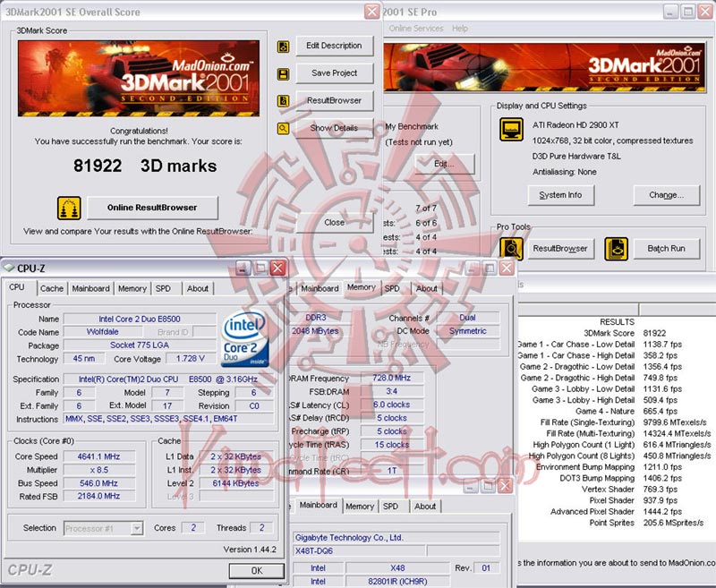716x588 pixels.
Task: Click the Rated FSB value 2184.0 MHz
Action: pos(99,496)
